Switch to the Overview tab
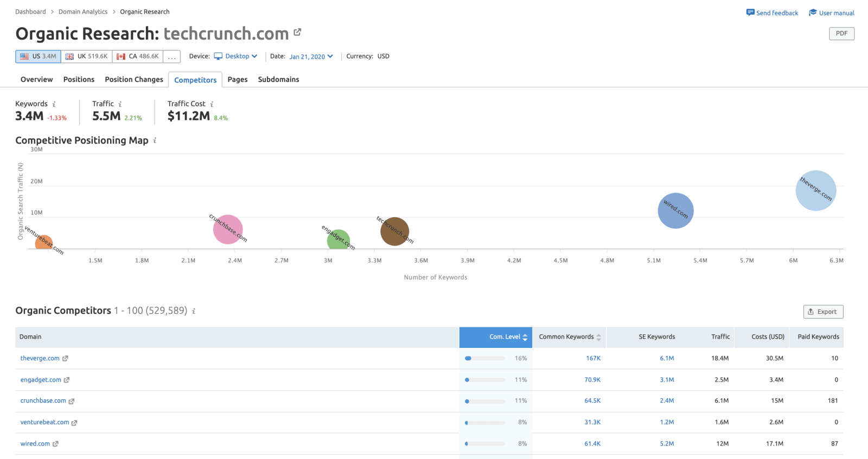This screenshot has height=459, width=868. (36, 80)
